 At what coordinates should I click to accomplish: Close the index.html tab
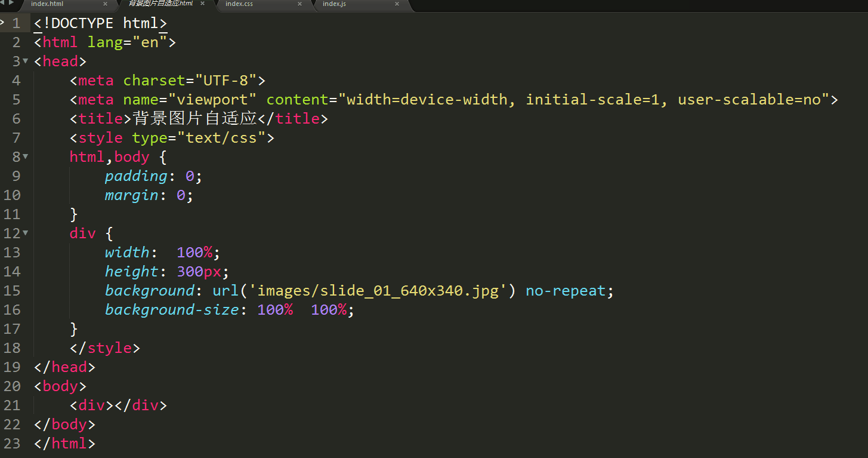click(105, 4)
